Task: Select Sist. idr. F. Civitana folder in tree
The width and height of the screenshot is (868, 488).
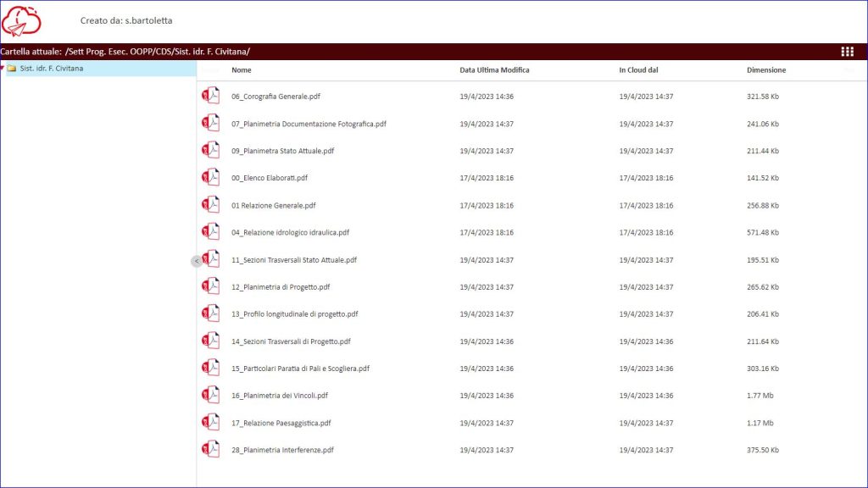Action: [x=51, y=69]
